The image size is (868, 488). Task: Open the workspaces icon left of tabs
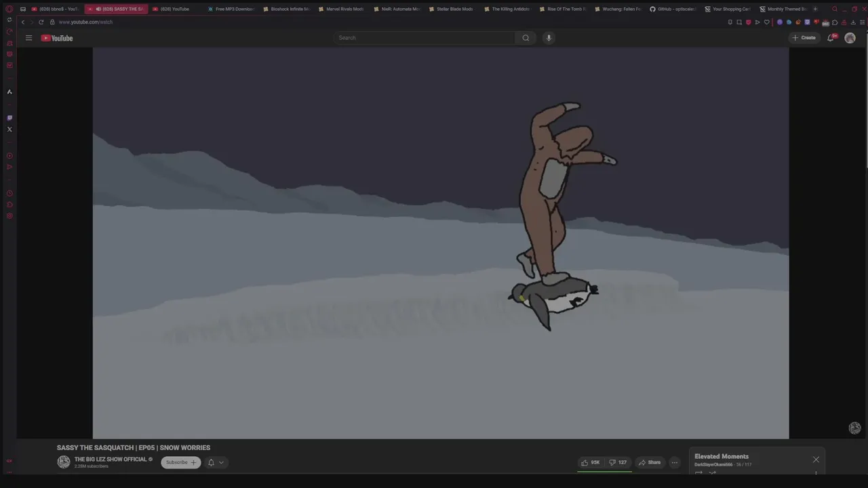pos(22,9)
